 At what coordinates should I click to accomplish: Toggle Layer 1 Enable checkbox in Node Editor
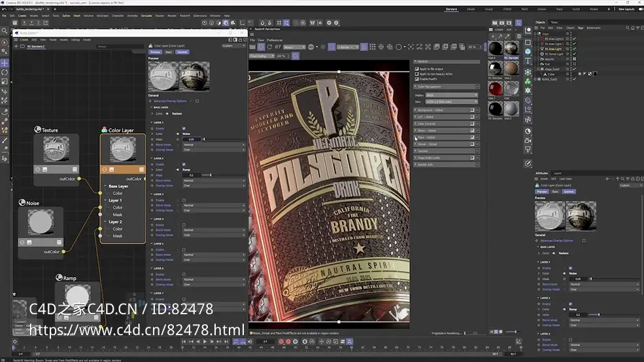(x=184, y=128)
